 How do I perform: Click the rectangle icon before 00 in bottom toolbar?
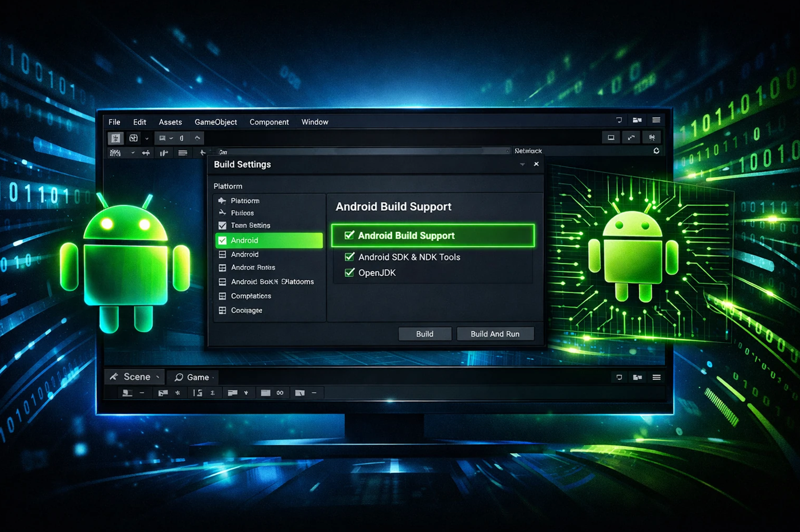tap(265, 393)
